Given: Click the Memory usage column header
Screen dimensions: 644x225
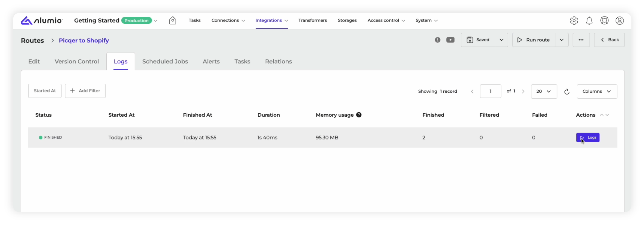Looking at the screenshot, I should pyautogui.click(x=335, y=115).
